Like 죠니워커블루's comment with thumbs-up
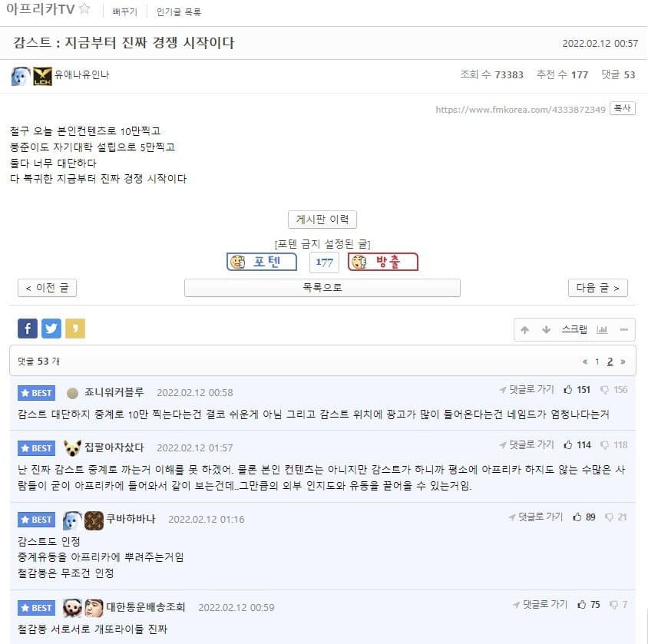The image size is (648, 644). pyautogui.click(x=568, y=389)
